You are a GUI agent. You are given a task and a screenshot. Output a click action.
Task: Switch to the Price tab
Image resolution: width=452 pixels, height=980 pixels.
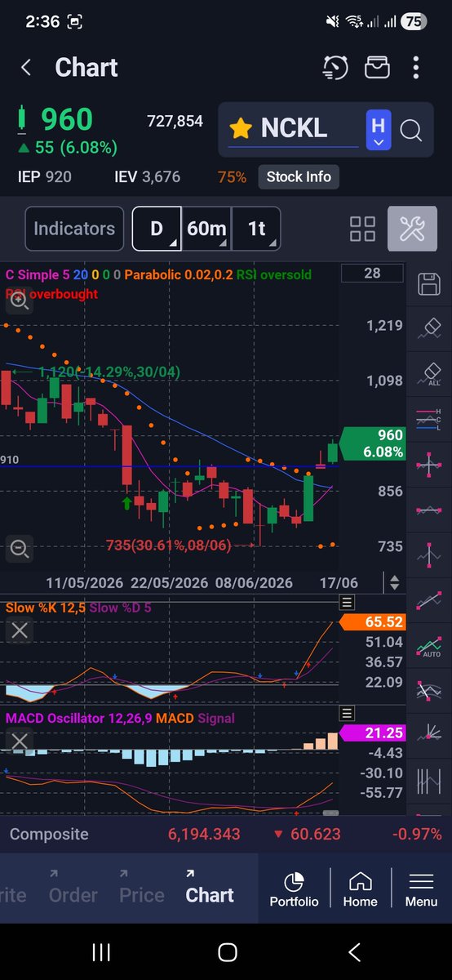click(142, 894)
